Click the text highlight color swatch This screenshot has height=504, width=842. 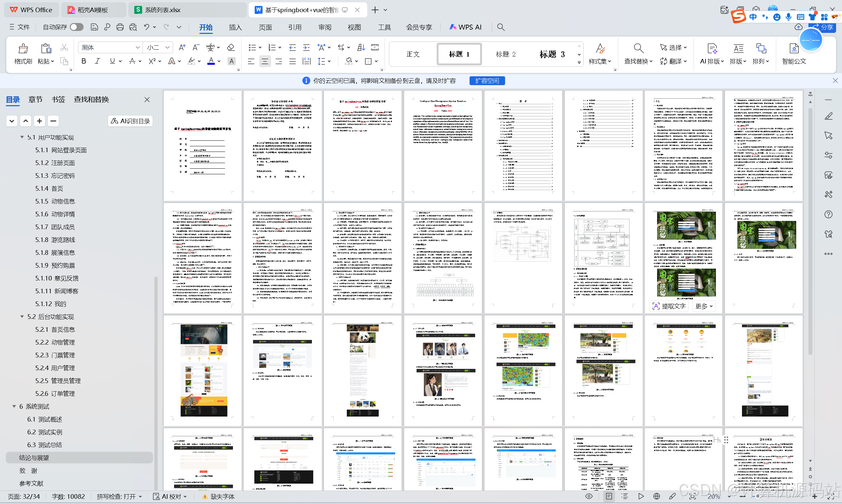click(191, 61)
